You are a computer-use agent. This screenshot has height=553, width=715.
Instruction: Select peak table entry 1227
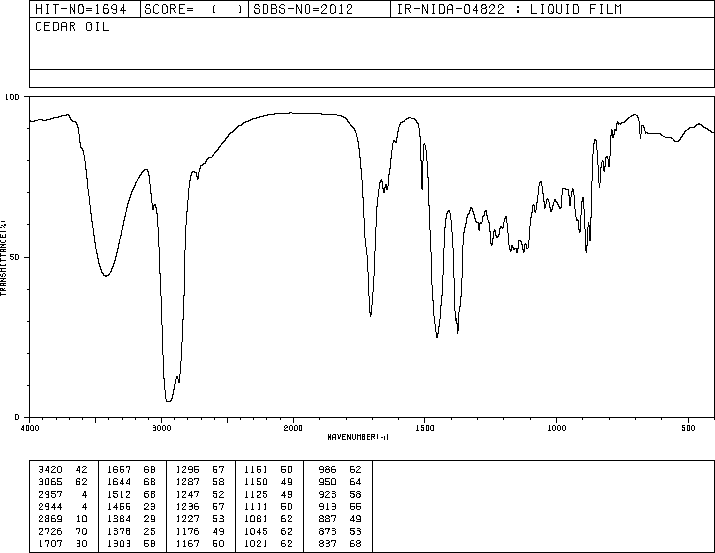(x=200, y=519)
